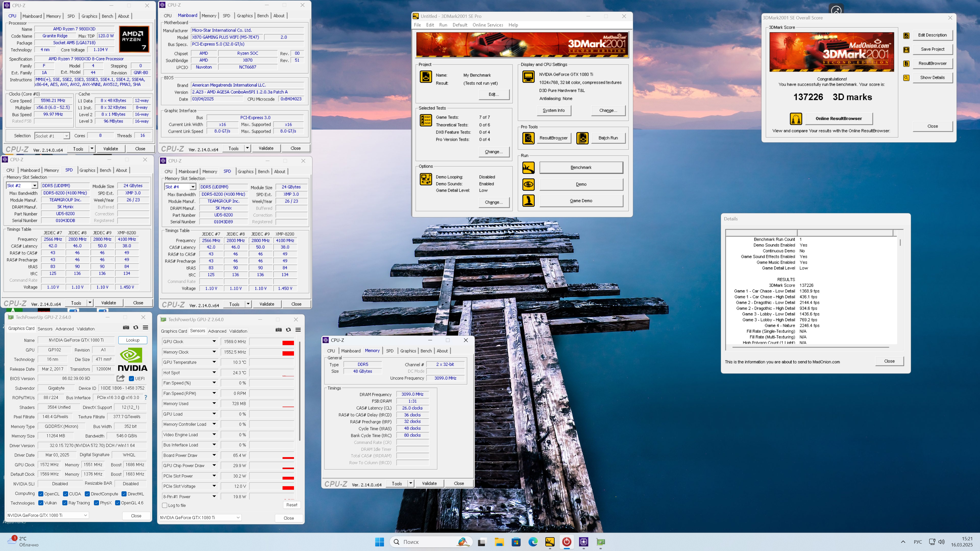Click the ResultBrowser icon in score window
Image resolution: width=980 pixels, height=551 pixels.
tap(906, 64)
